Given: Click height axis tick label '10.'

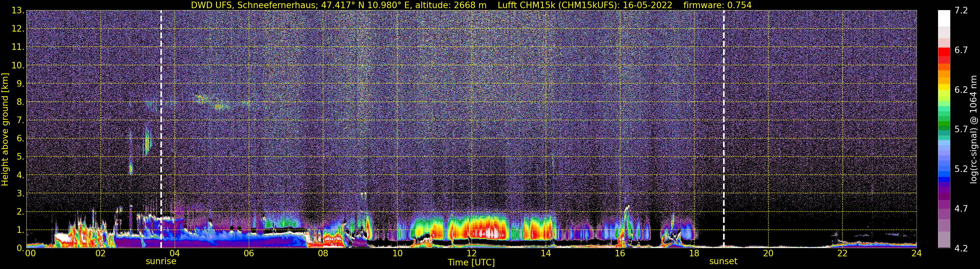Looking at the screenshot, I should [18, 65].
